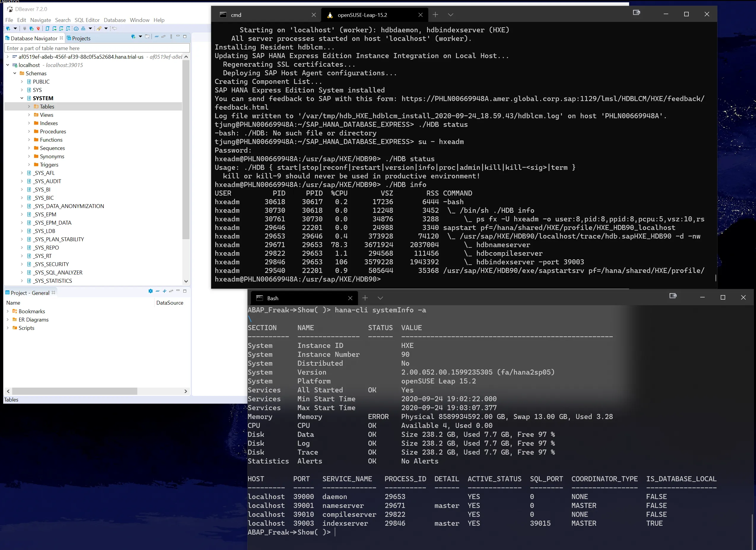Screen dimensions: 756x550
Task: Open the connection dropdown arrow in the toolbar
Action: tap(15, 29)
